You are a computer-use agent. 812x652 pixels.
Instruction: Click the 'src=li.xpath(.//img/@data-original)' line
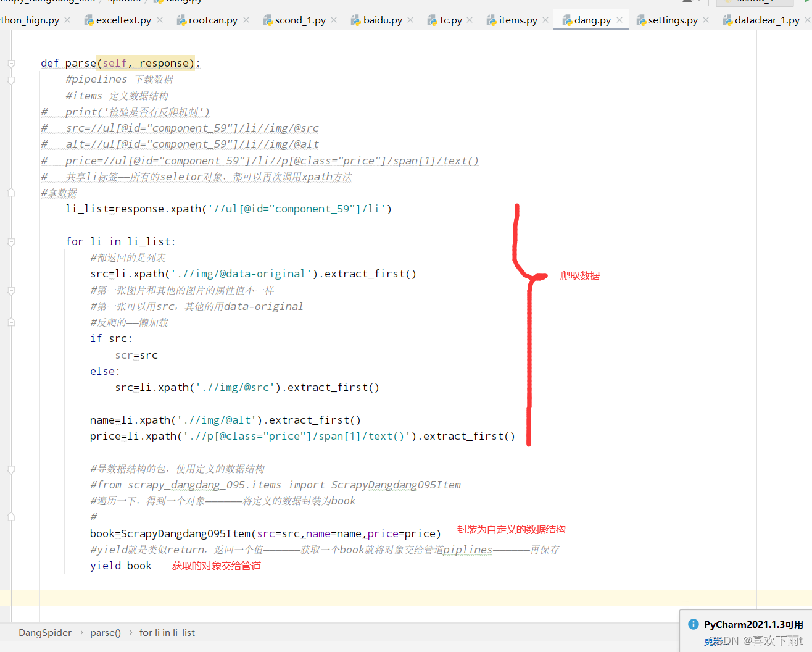253,274
